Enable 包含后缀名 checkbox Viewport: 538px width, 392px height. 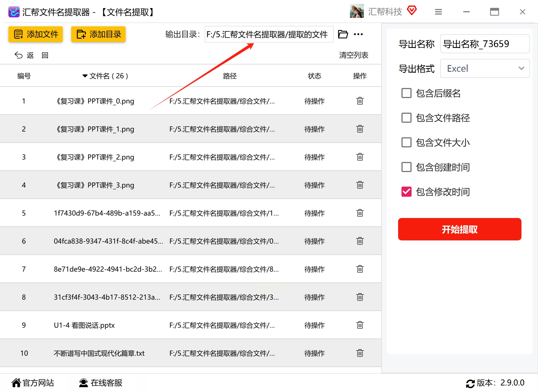click(406, 93)
